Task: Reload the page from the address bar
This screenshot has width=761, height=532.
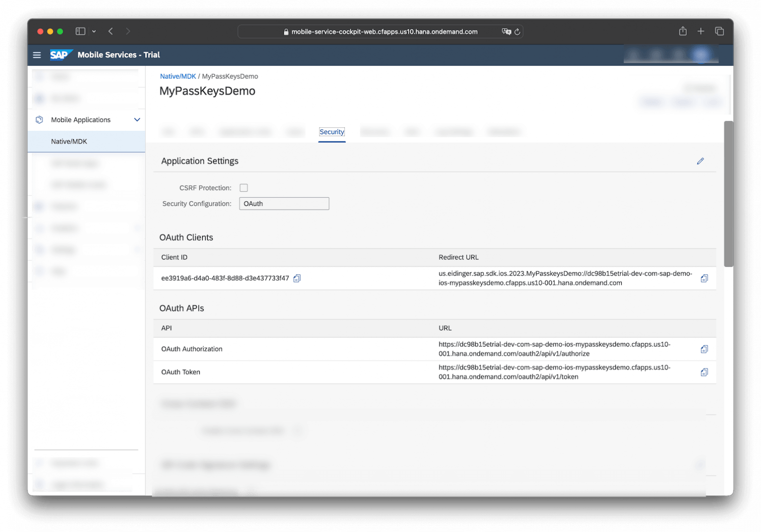Action: pos(518,31)
